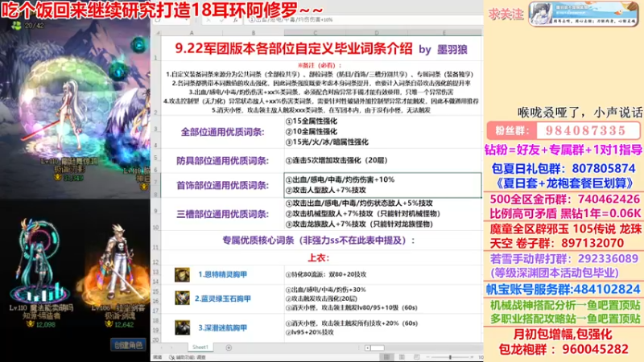Image resolution: width=644 pixels, height=362 pixels.
Task: Click cell 3.深潜迷航胸甲
Action: (222, 327)
